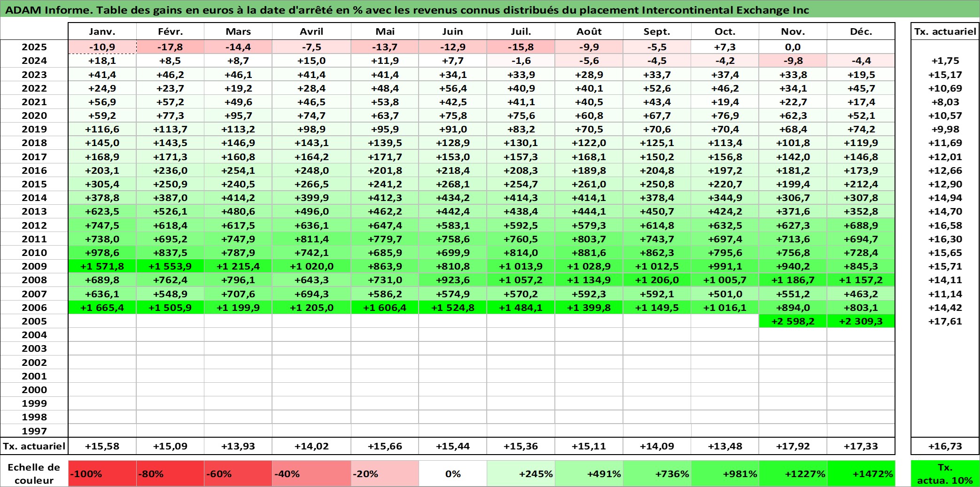Screen dimensions: 980x487
Task: Select cell +56,4 for June 2022
Action: click(453, 88)
